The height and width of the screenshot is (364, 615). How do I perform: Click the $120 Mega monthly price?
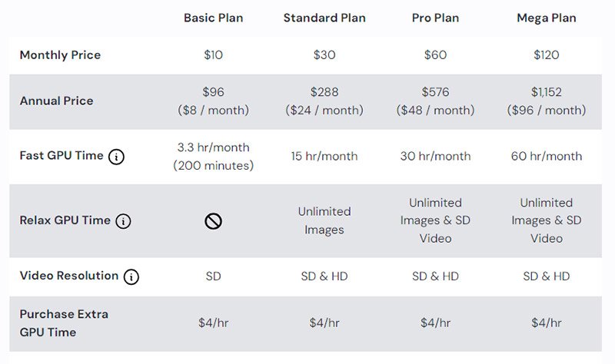pos(546,55)
